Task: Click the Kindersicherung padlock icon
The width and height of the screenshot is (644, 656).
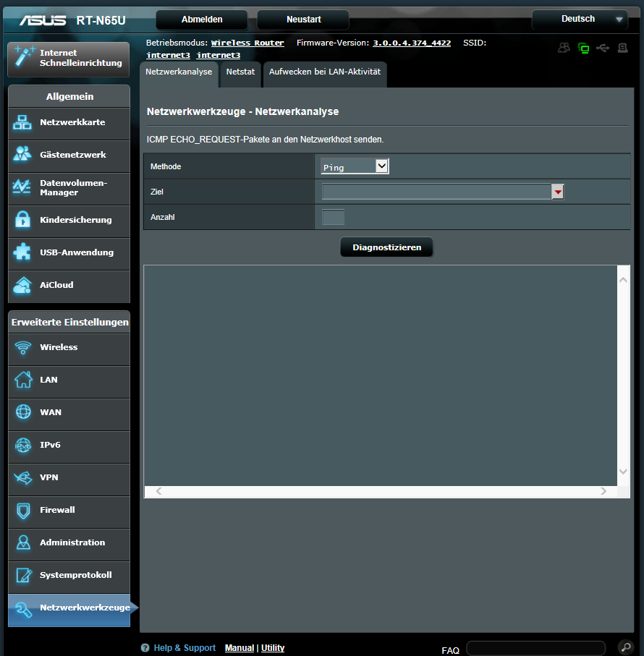Action: pyautogui.click(x=22, y=220)
